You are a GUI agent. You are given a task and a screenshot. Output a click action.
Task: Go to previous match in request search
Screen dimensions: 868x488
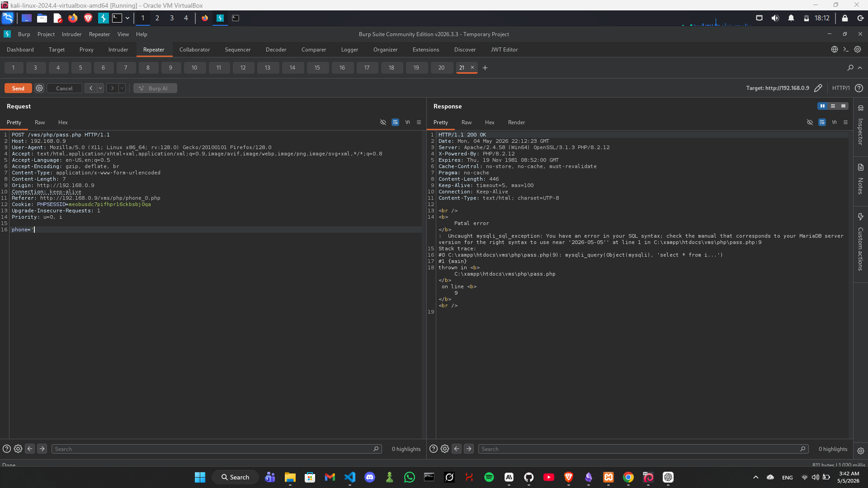click(30, 449)
